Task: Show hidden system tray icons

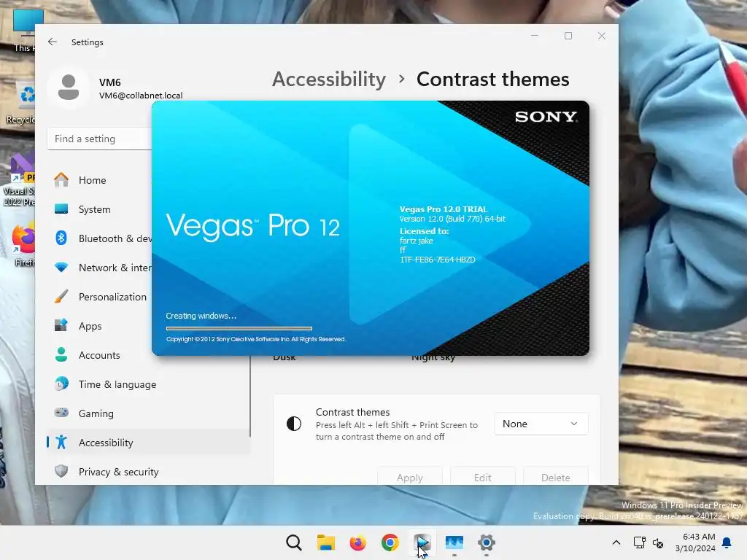Action: tap(616, 542)
